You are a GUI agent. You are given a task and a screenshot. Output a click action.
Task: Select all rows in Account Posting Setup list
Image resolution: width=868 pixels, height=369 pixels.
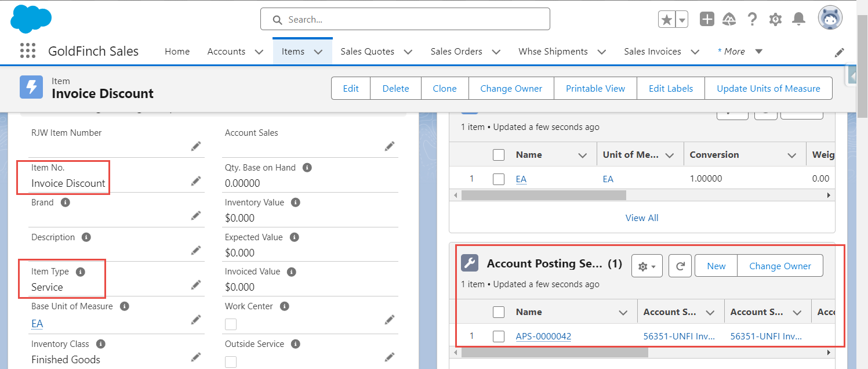pos(499,312)
